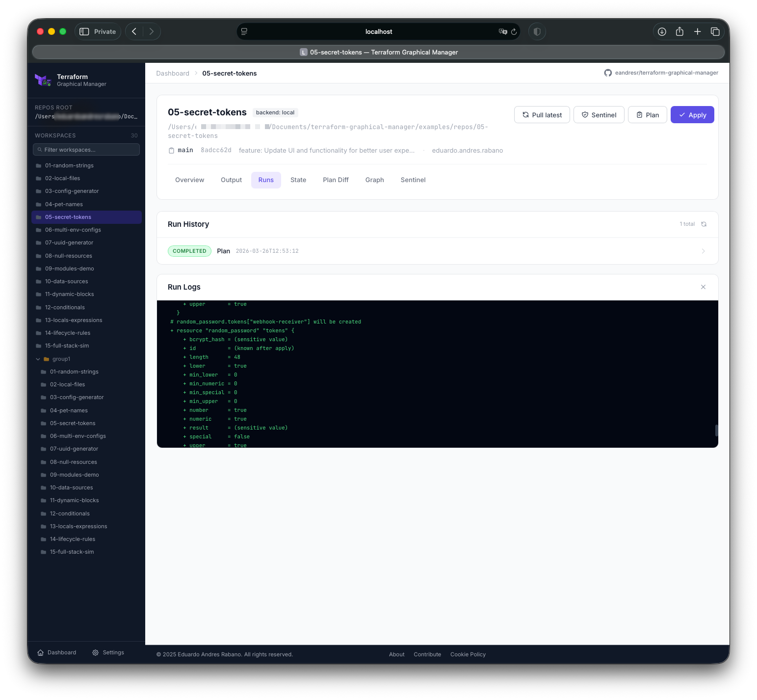Click the search icon in workspace filter
The height and width of the screenshot is (700, 757).
coord(40,150)
